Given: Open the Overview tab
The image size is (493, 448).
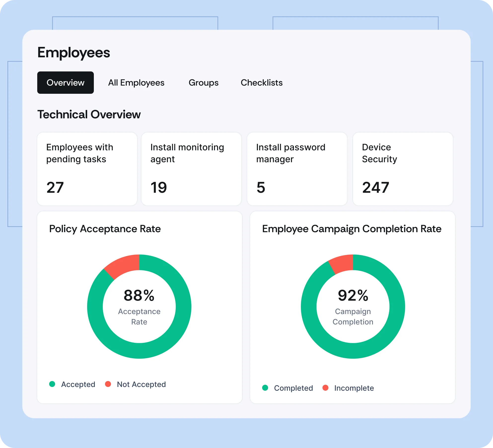Looking at the screenshot, I should [66, 83].
